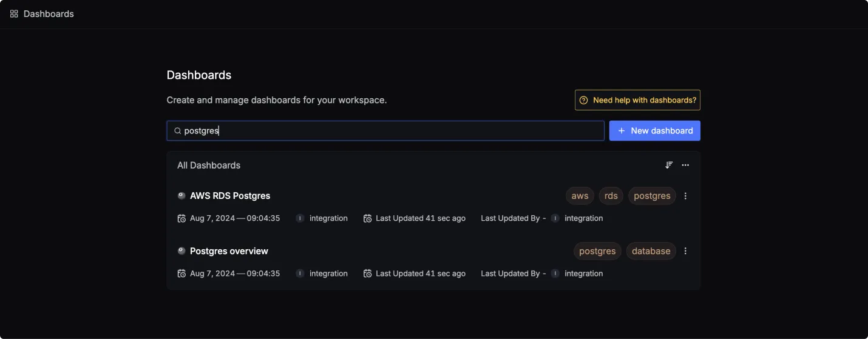
Task: Create a new dashboard with New dashboard button
Action: click(654, 130)
